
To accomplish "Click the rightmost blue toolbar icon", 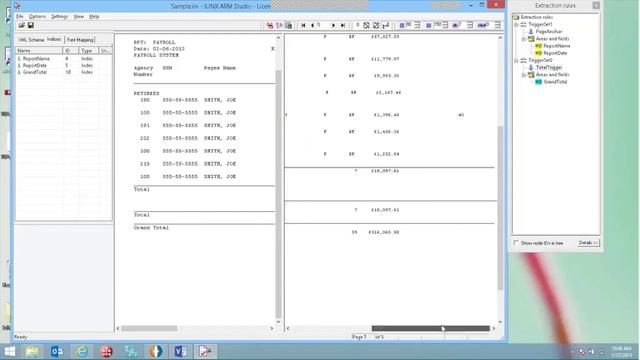I will point(482,25).
